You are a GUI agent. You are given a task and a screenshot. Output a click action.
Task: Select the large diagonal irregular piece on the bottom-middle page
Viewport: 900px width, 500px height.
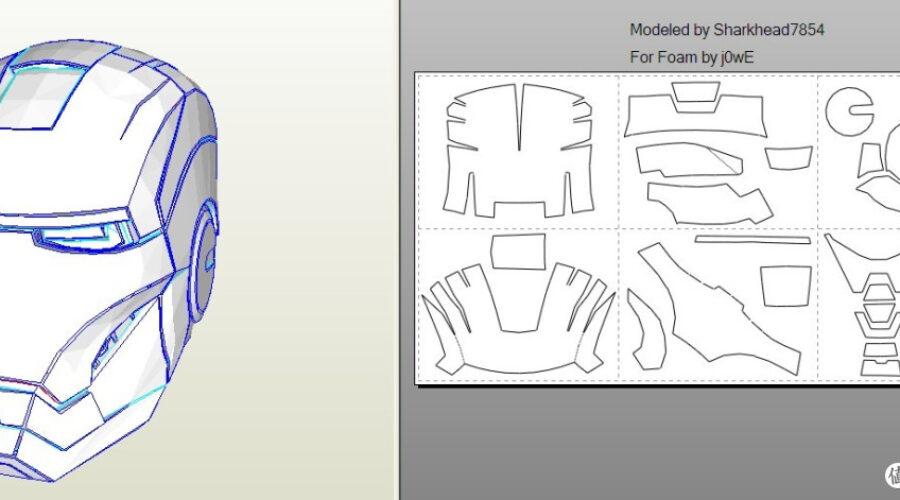[x=720, y=310]
